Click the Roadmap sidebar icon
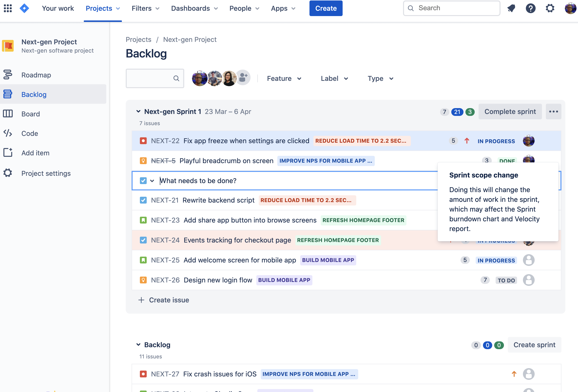578x392 pixels. (8, 75)
